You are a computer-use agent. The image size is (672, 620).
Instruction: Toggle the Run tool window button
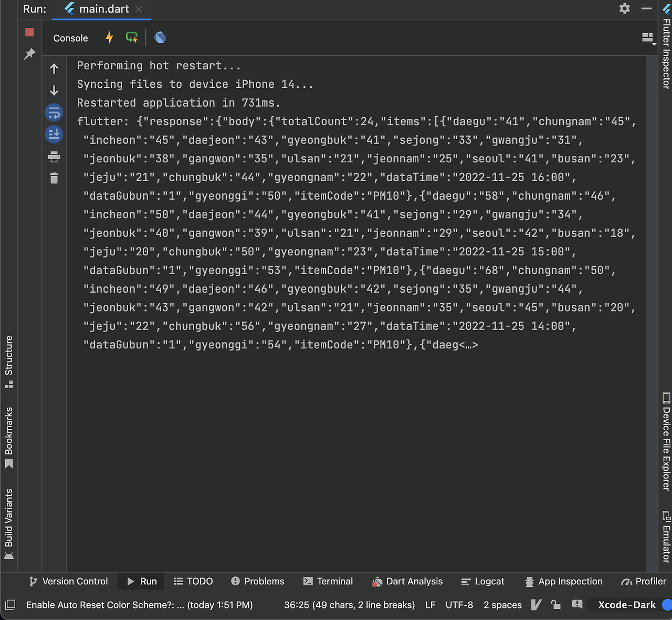(142, 581)
